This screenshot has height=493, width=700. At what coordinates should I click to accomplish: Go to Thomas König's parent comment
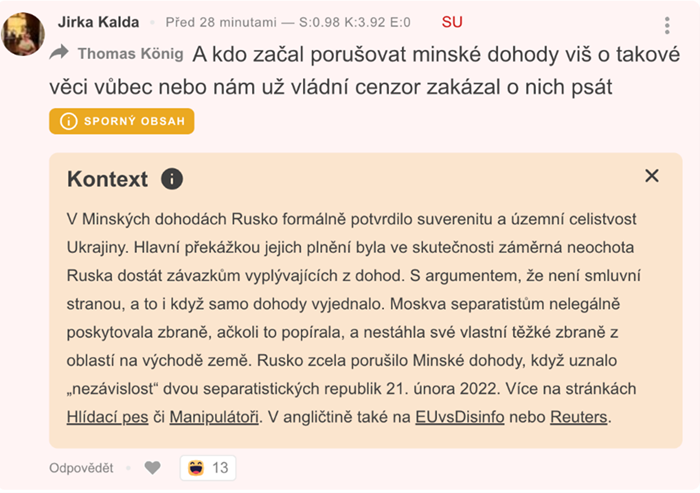pos(130,53)
